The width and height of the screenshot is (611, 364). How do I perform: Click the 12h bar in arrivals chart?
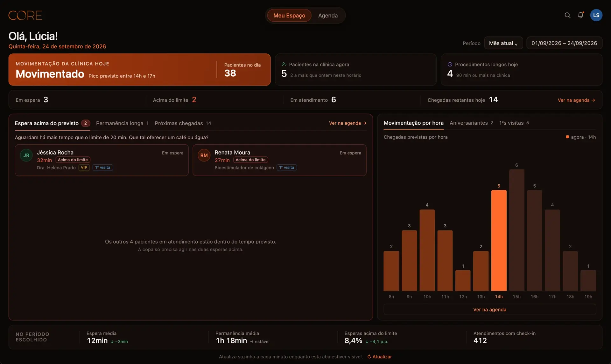click(463, 280)
